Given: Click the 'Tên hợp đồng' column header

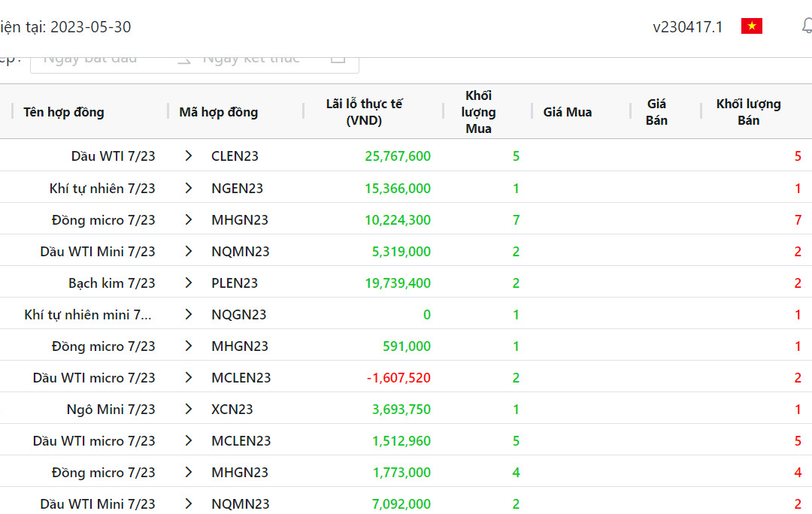Looking at the screenshot, I should tap(64, 112).
